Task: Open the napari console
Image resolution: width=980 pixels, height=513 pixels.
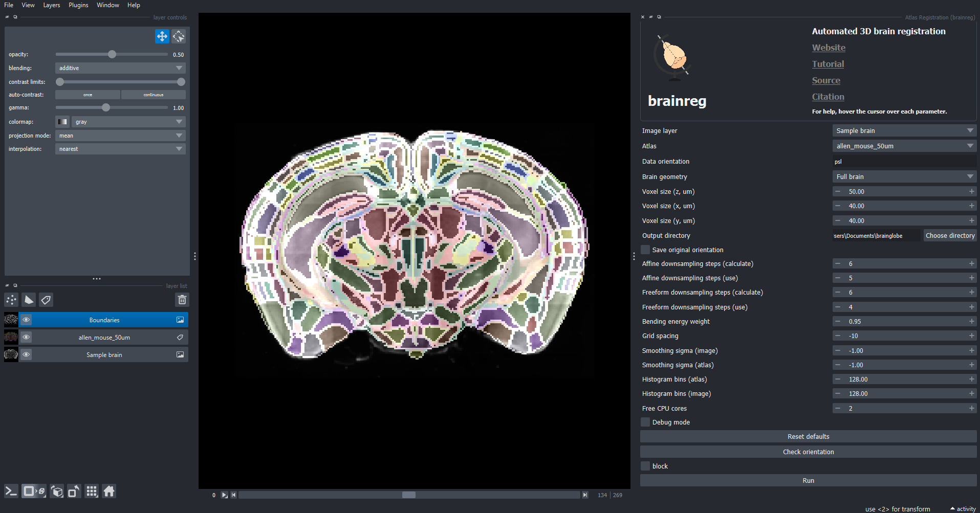Action: [x=11, y=492]
